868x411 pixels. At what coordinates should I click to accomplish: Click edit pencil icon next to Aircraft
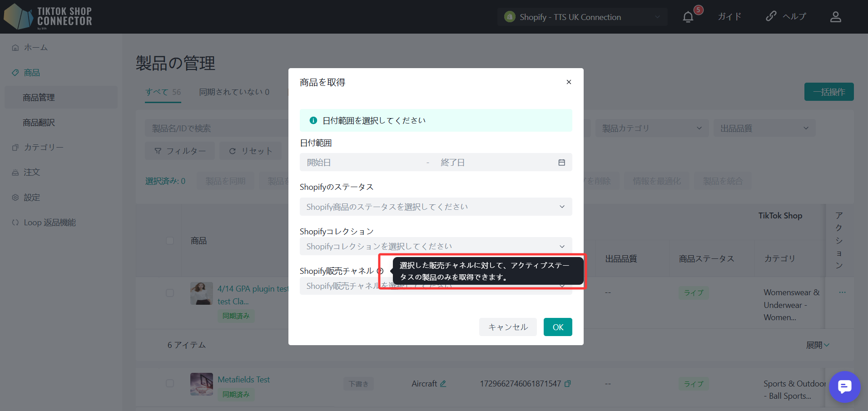click(443, 384)
